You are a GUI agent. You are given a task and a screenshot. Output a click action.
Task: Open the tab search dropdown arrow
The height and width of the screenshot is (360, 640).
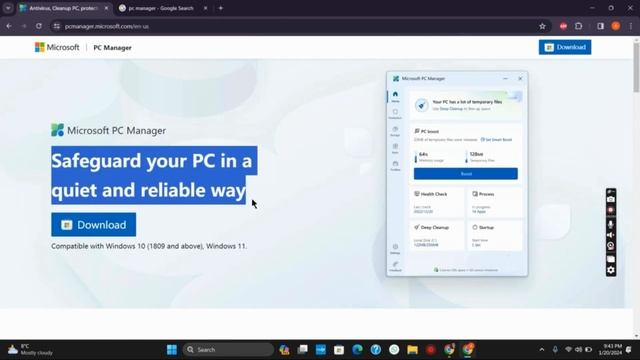(x=8, y=8)
